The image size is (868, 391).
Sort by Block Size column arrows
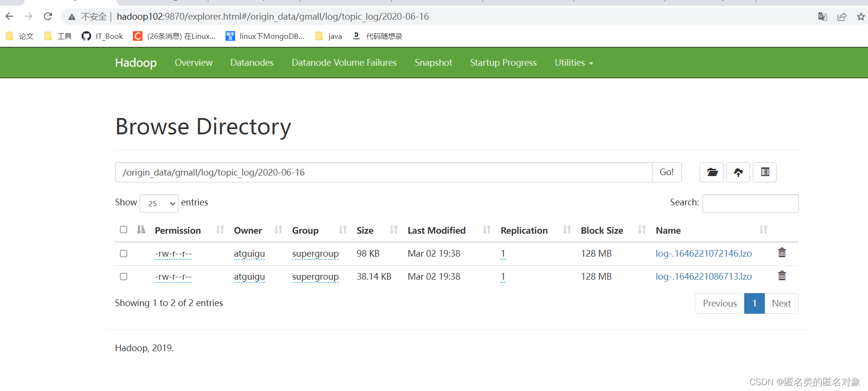[642, 230]
